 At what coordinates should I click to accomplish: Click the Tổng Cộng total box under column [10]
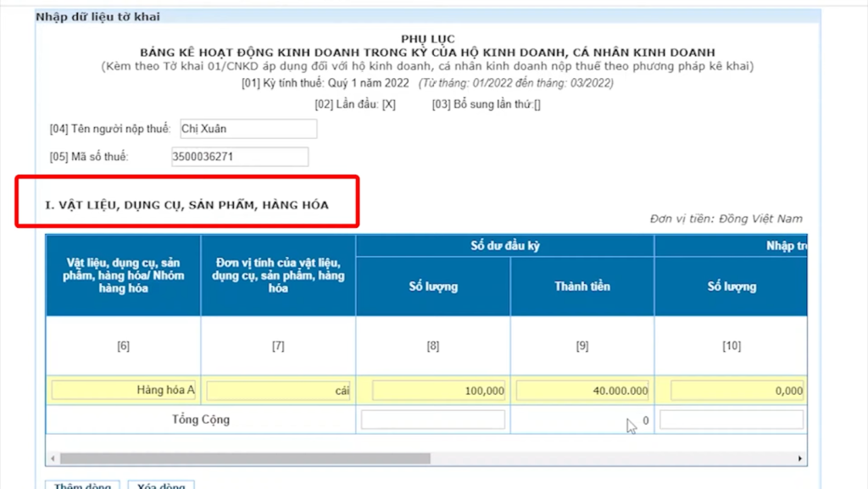pyautogui.click(x=732, y=420)
